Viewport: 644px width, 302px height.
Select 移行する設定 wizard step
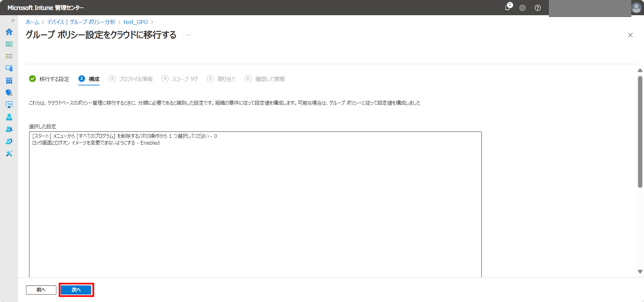tap(49, 79)
